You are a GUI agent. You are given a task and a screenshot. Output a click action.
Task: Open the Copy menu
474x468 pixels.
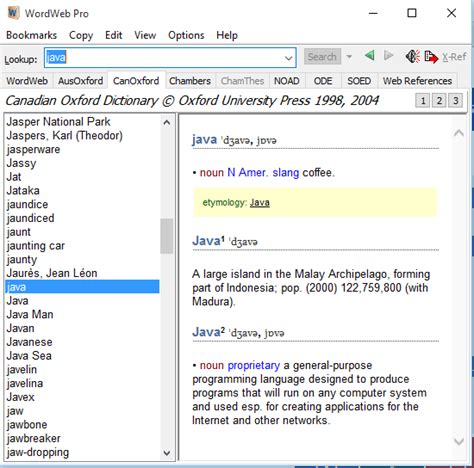tap(81, 35)
